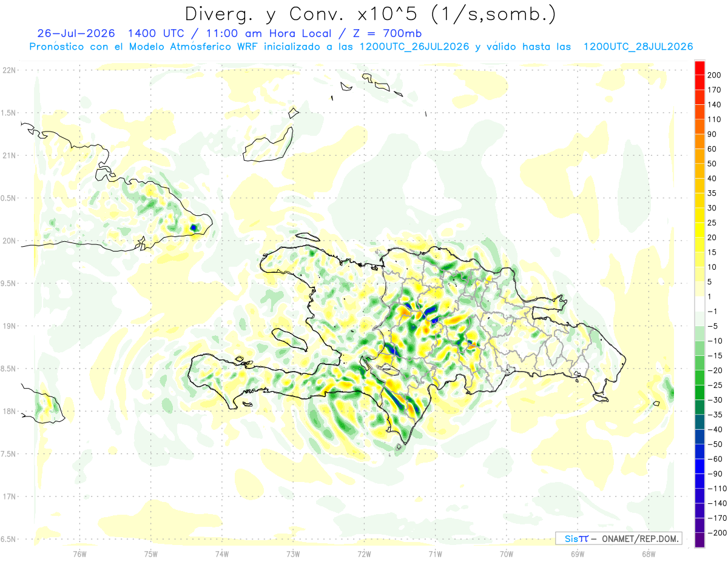Image resolution: width=728 pixels, height=562 pixels.
Task: Click the longitude axis label '68W'
Action: [649, 554]
